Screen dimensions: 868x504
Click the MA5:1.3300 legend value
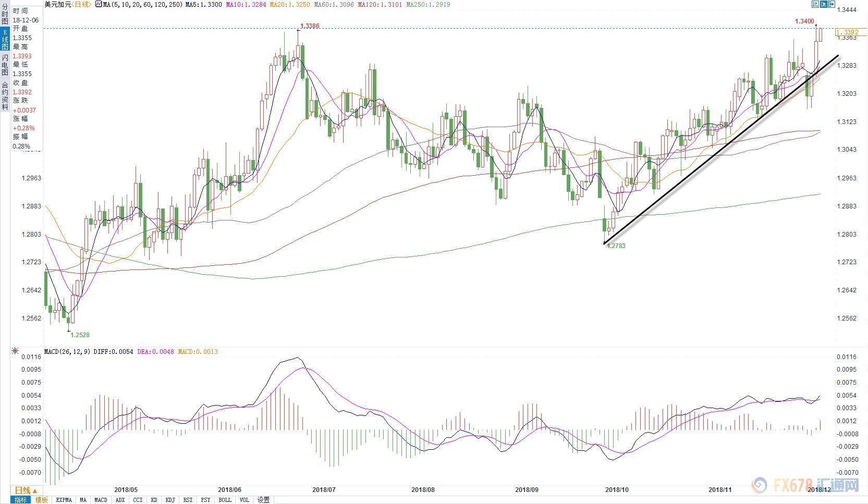[204, 4]
